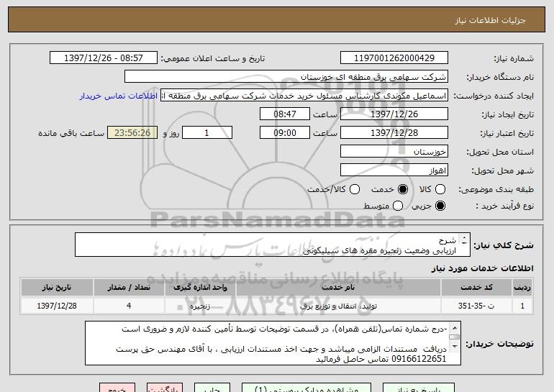Click the شهر محل تحویل field اهواز
This screenshot has height=392, width=554.
(394, 170)
